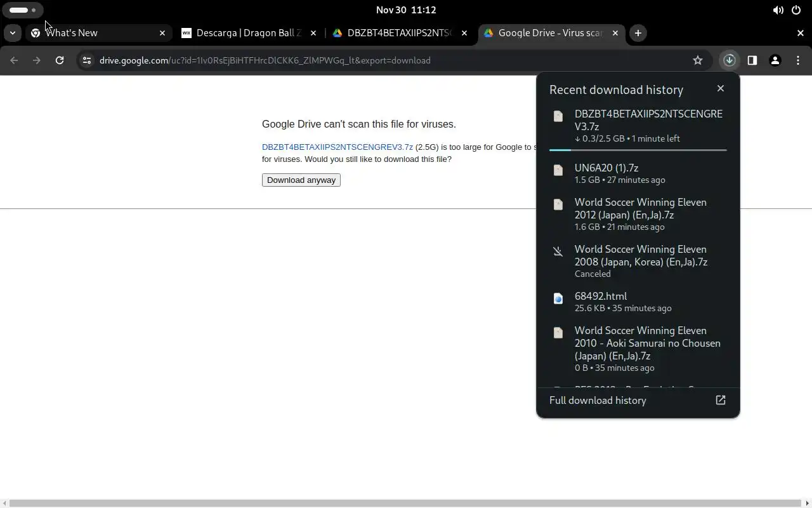
Task: Open the system volume icon in top bar
Action: pyautogui.click(x=778, y=10)
